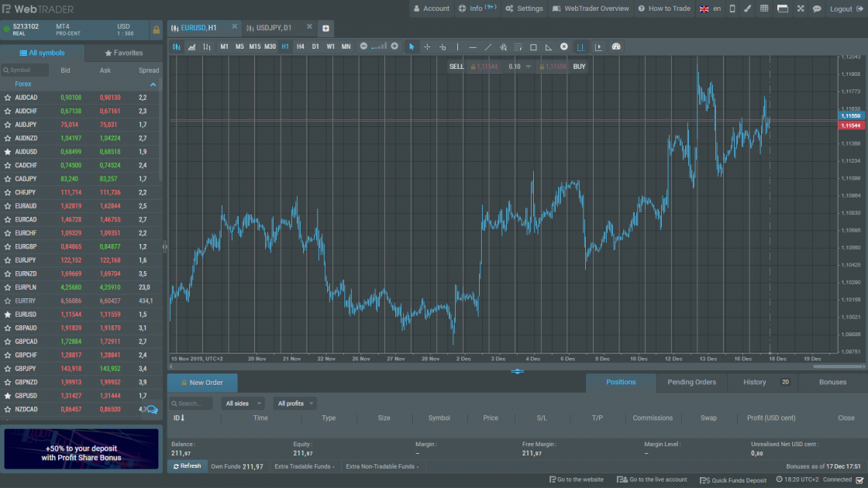The height and width of the screenshot is (488, 868).
Task: Add a new chart tab
Action: (325, 28)
